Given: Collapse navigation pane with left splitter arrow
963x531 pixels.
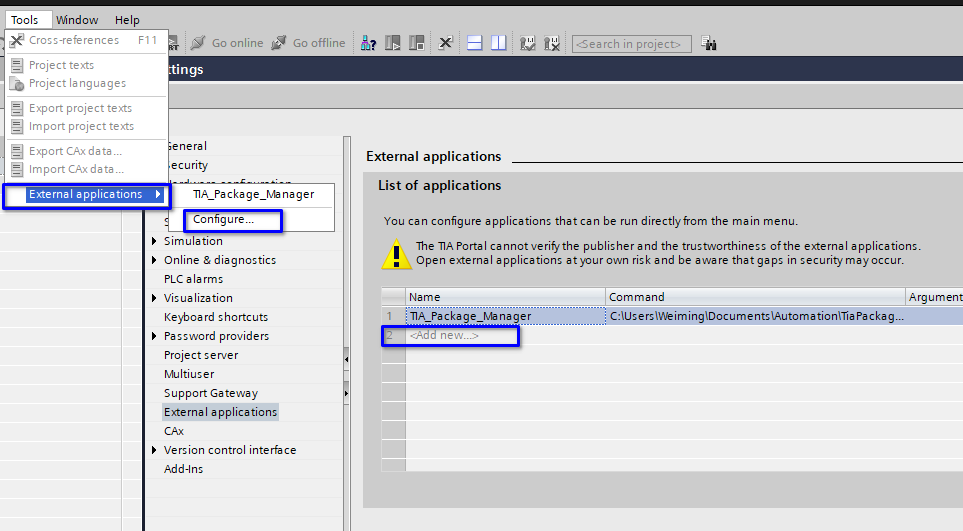Looking at the screenshot, I should [346, 359].
